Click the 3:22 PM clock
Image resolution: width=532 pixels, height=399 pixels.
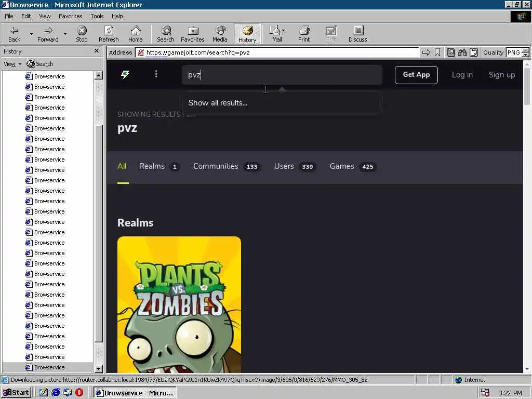tap(510, 393)
